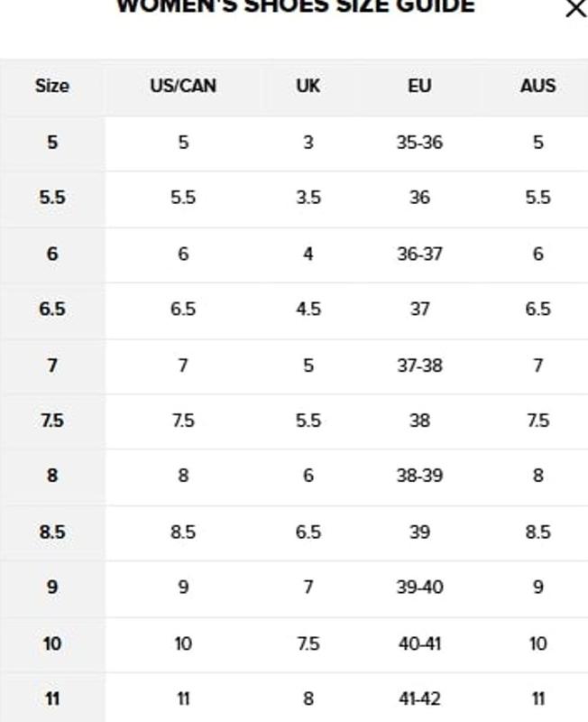
Task: Select the size 8.5 row label
Action: click(x=51, y=532)
